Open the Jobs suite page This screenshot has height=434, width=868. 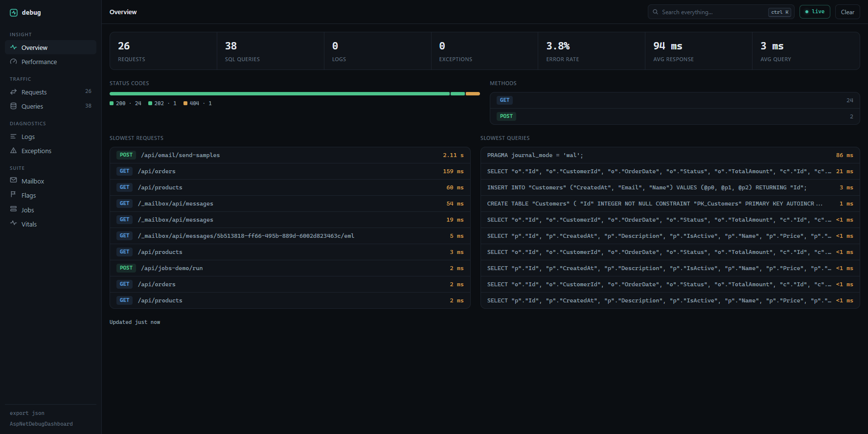[x=50, y=210]
